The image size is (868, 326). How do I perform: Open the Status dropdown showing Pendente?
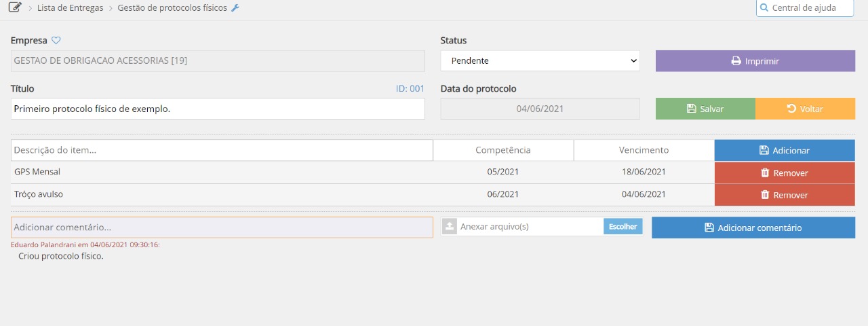tap(540, 61)
